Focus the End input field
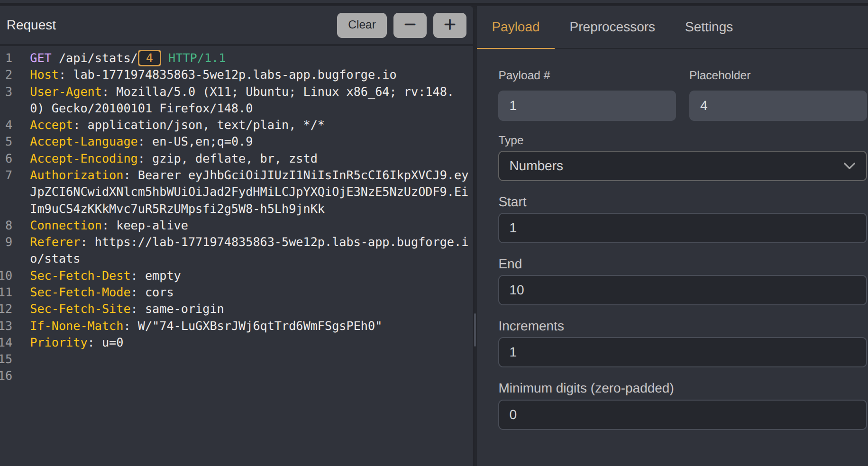The width and height of the screenshot is (868, 466). click(682, 290)
